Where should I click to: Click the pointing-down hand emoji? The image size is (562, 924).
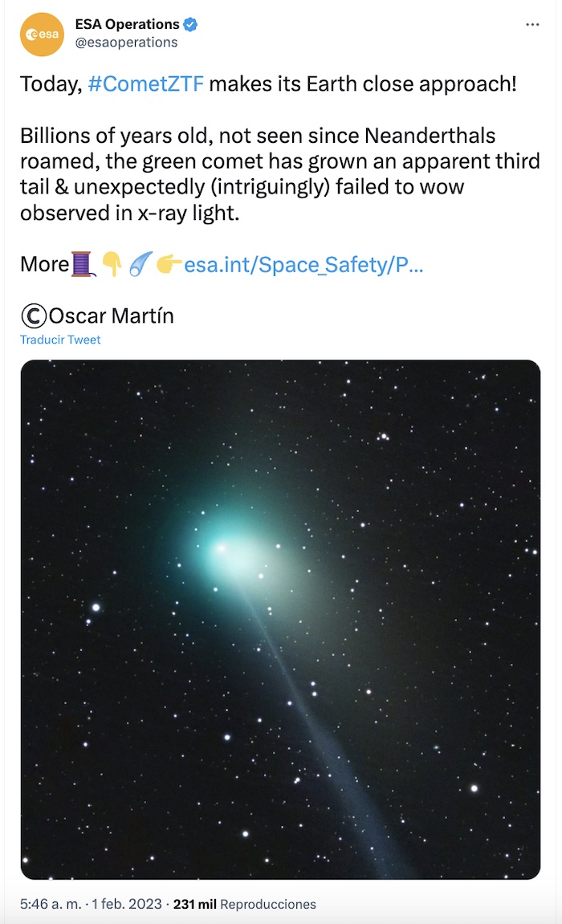click(x=112, y=264)
